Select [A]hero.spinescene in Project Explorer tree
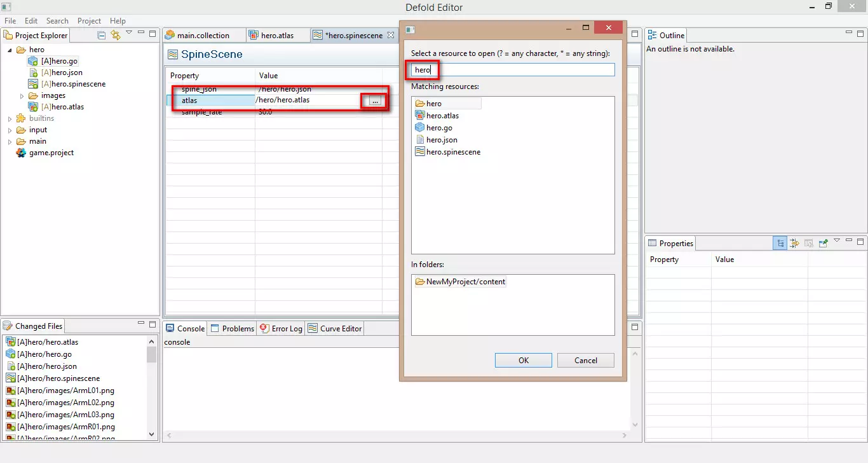 pyautogui.click(x=73, y=84)
